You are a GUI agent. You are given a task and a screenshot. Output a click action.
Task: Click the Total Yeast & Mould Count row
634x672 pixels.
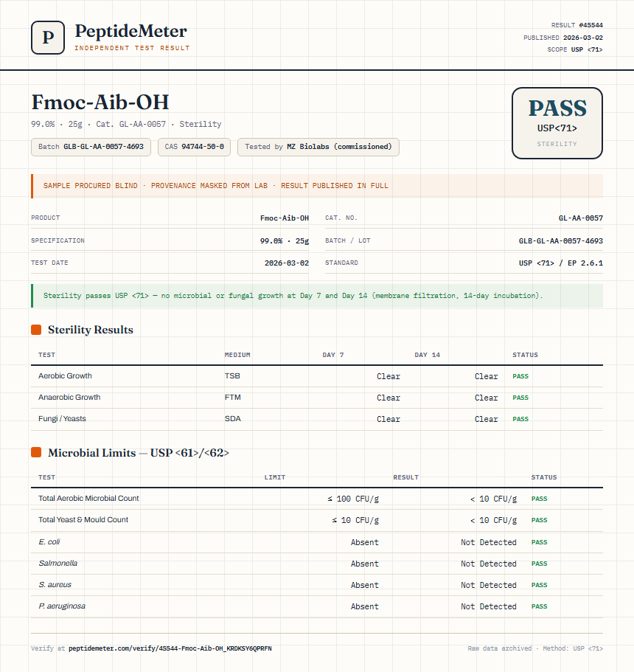(x=317, y=520)
